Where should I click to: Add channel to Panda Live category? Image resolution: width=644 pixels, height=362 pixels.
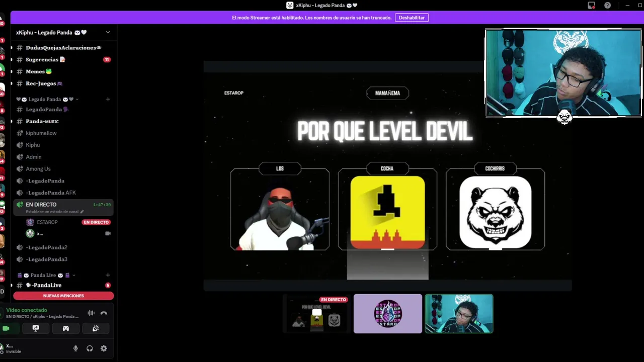tap(108, 276)
